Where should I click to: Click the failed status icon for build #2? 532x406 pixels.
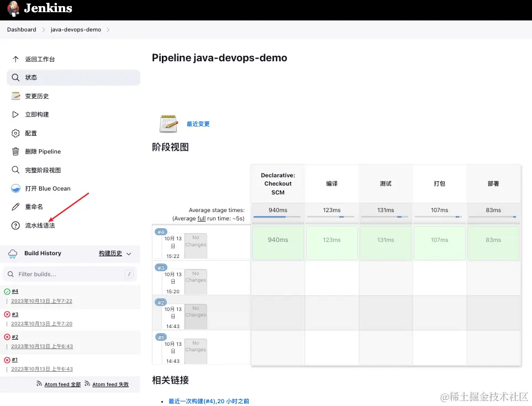point(7,337)
